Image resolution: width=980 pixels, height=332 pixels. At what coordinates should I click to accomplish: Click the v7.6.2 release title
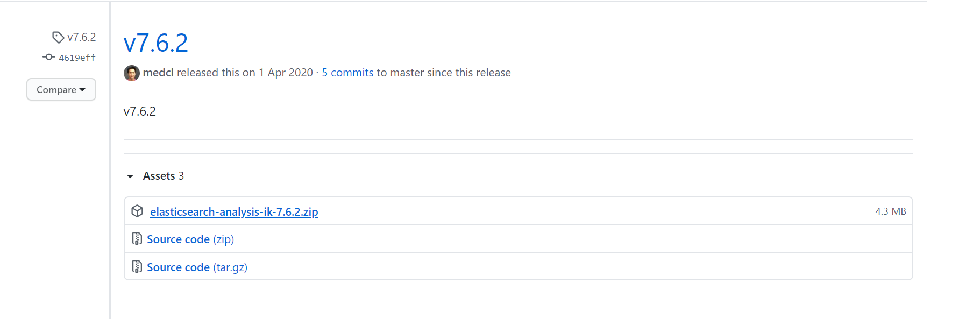155,43
